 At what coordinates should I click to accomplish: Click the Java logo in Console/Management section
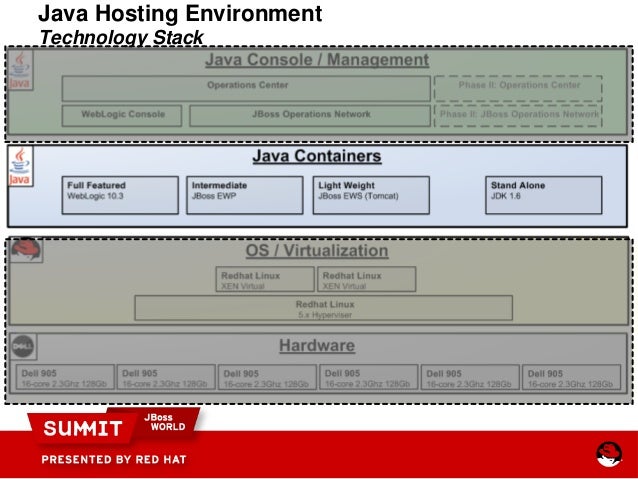click(20, 70)
